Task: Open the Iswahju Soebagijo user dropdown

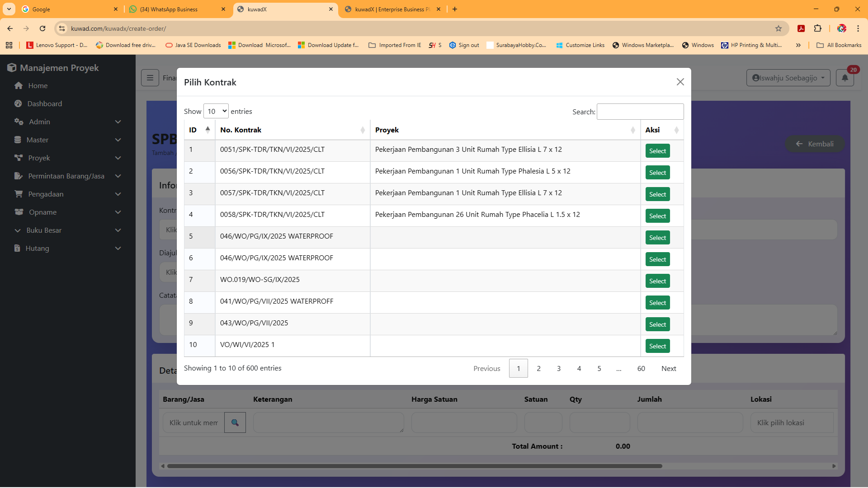Action: 788,78
